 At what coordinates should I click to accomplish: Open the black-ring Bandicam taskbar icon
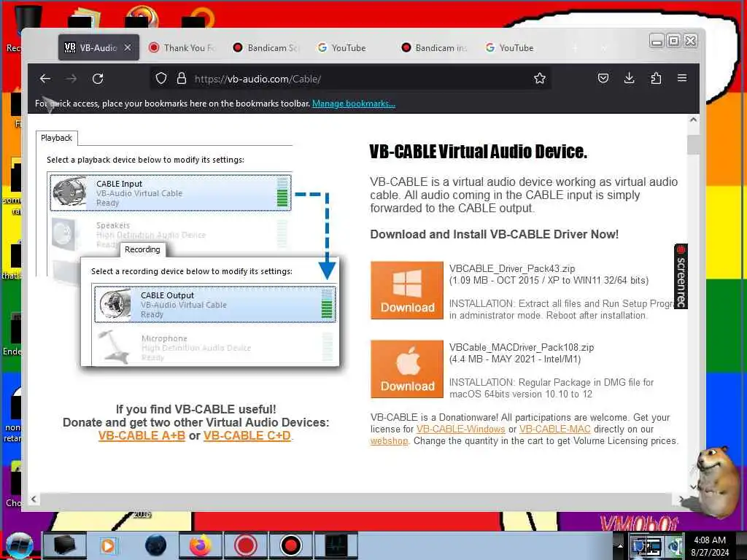click(291, 545)
